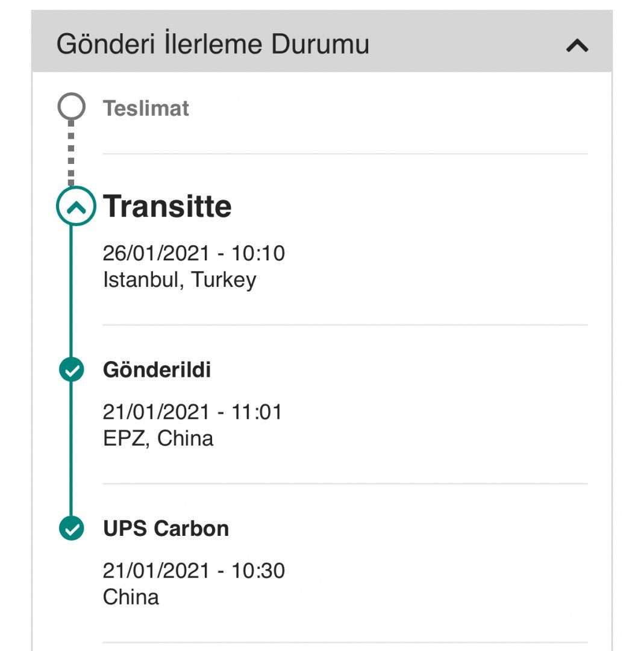
Task: Click the China location under UPS Carbon
Action: [131, 597]
